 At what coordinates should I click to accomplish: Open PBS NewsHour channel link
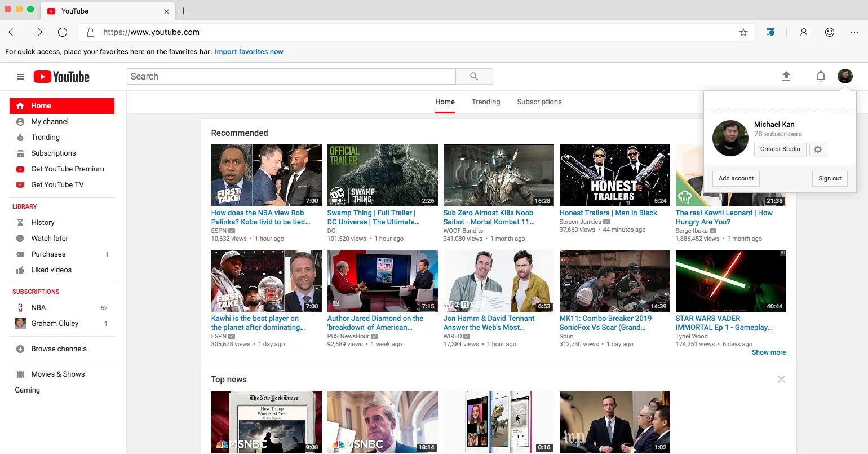pyautogui.click(x=348, y=336)
